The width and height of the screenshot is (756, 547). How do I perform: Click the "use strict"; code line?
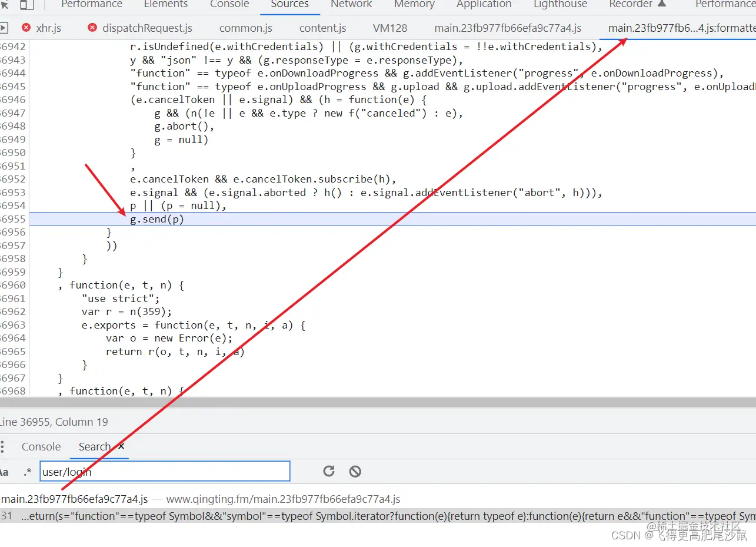pos(121,299)
